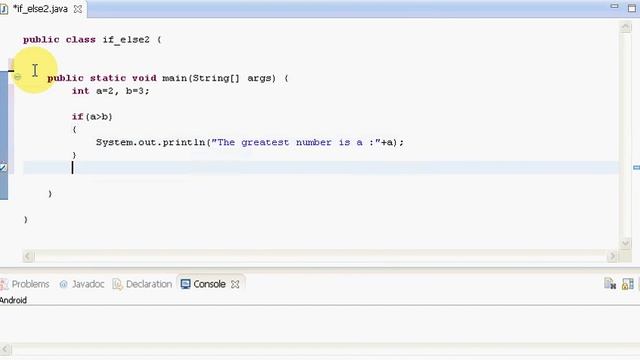
Task: Click the editor's horizontal scroll right arrow
Action: click(x=612, y=256)
